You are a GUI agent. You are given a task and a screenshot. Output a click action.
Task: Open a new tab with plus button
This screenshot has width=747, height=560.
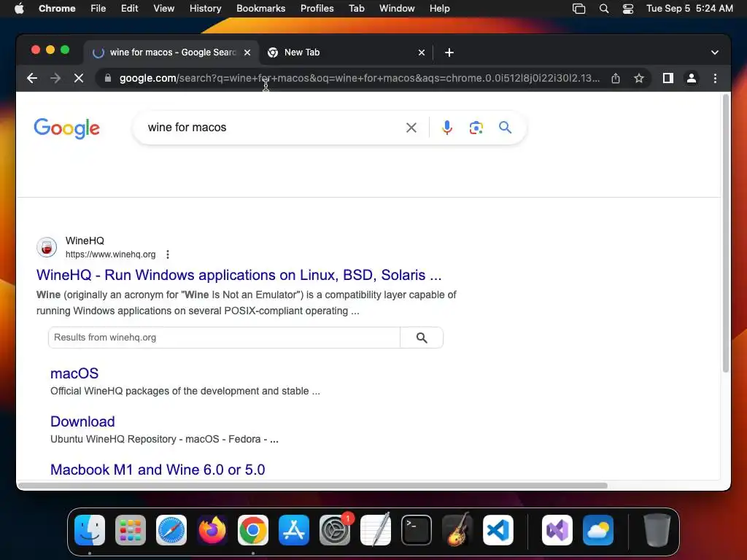pyautogui.click(x=449, y=52)
